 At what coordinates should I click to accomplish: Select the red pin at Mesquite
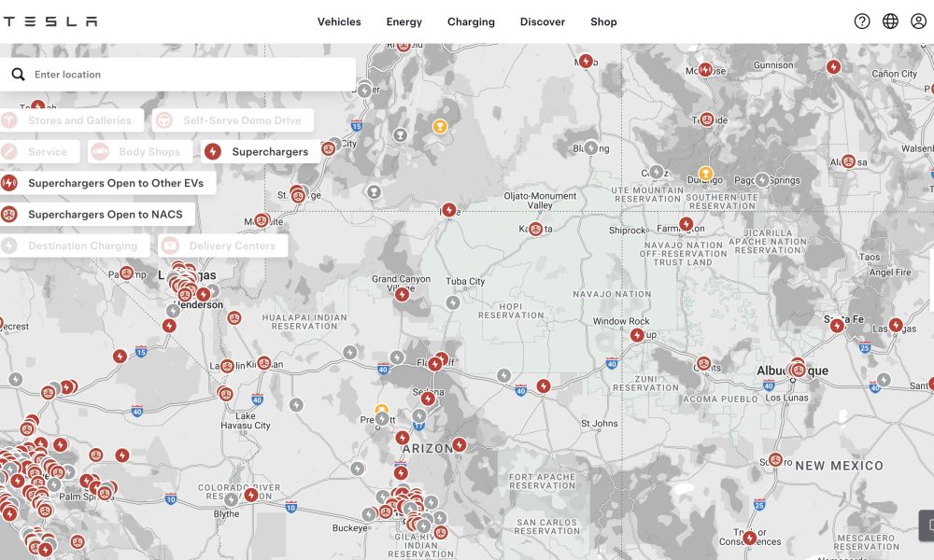pos(261,220)
